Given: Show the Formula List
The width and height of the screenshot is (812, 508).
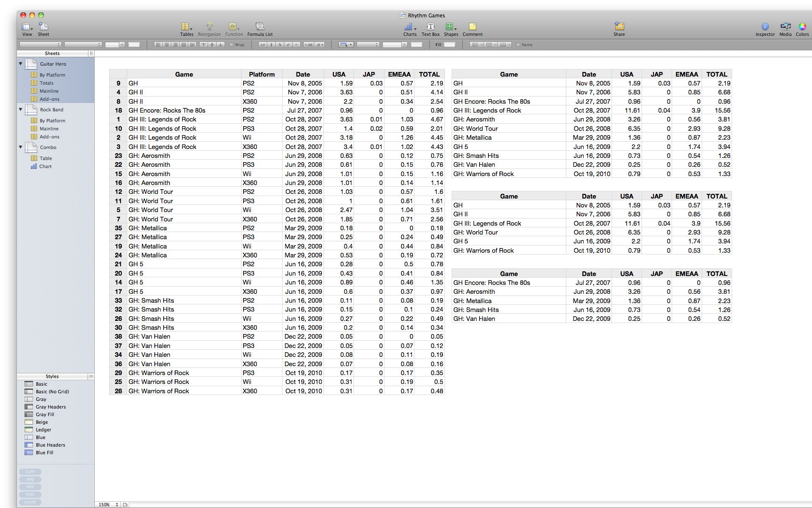Looking at the screenshot, I should pos(260,29).
